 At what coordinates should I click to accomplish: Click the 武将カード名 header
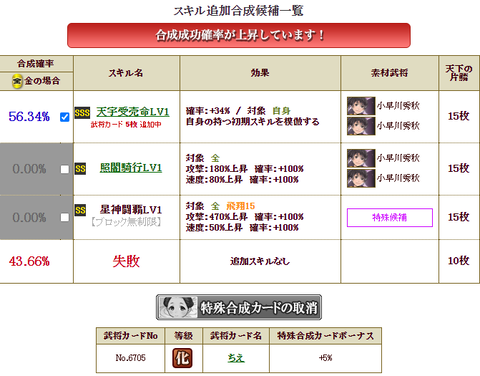[x=236, y=336]
